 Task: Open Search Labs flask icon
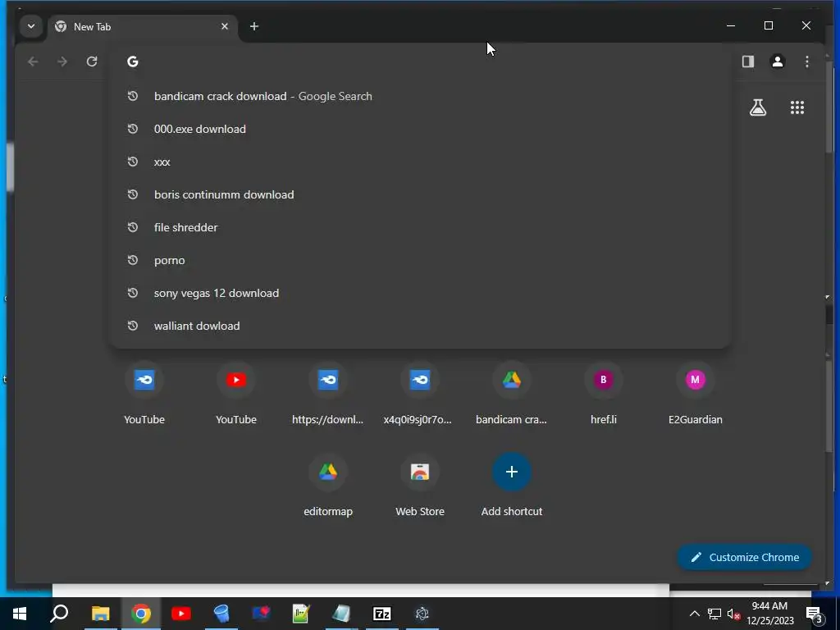tap(757, 107)
